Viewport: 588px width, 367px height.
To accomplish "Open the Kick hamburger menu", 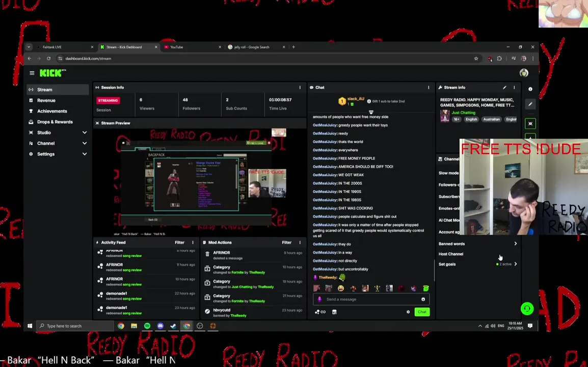I will coord(32,73).
